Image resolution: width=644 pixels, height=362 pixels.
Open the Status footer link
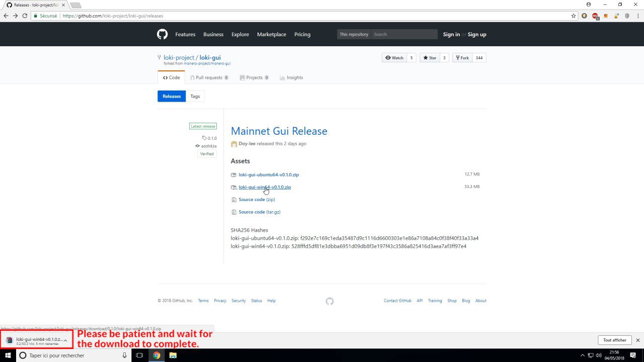257,301
